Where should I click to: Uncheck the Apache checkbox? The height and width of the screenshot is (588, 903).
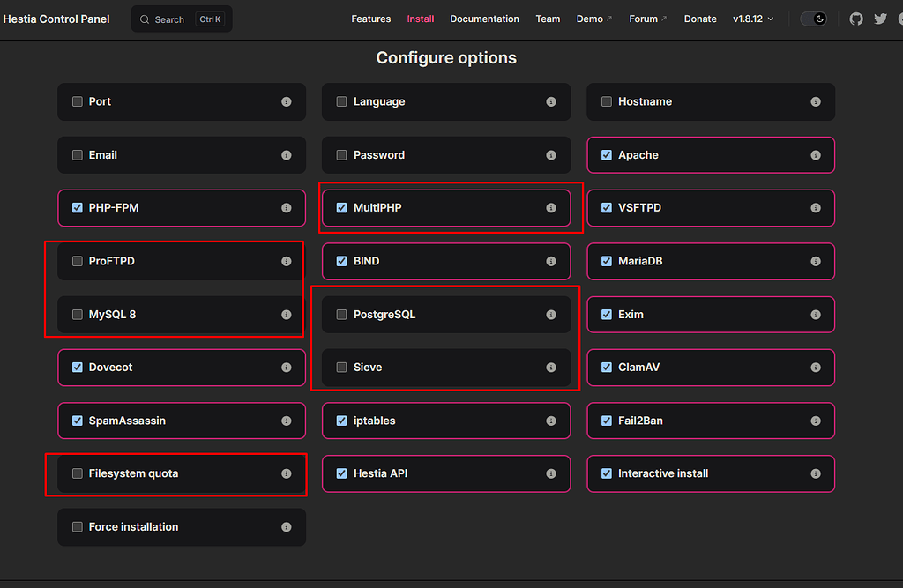point(606,154)
